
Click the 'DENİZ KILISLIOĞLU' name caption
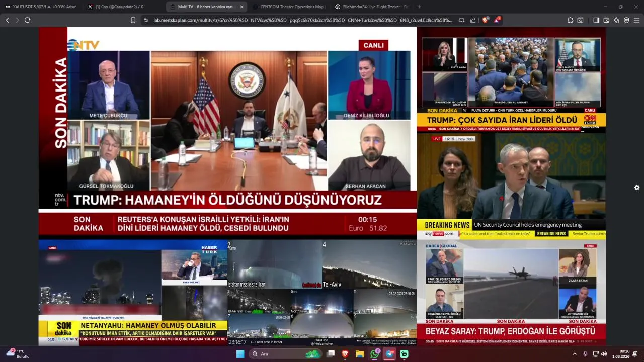click(366, 116)
